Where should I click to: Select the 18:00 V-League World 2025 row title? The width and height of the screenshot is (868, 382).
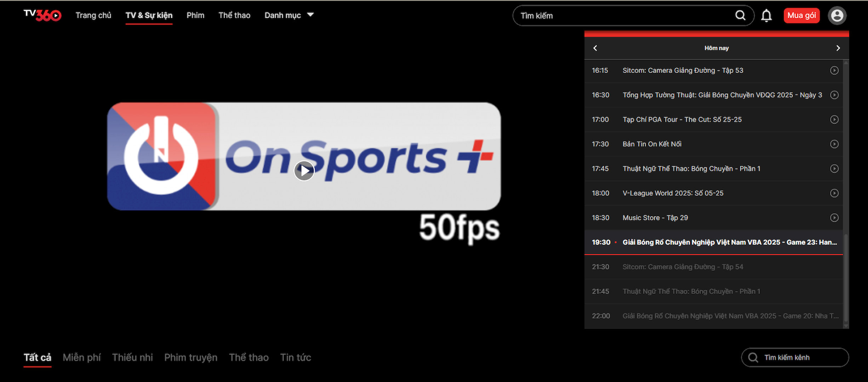(x=673, y=193)
